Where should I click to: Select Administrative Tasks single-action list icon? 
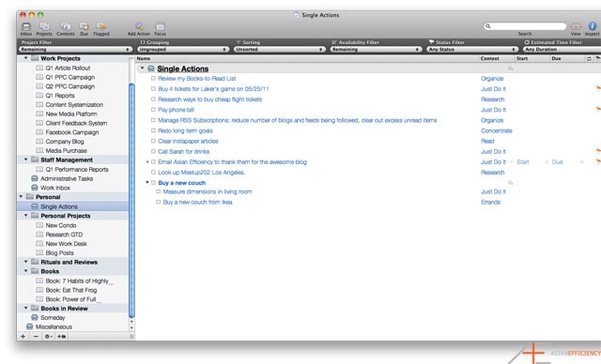point(35,178)
